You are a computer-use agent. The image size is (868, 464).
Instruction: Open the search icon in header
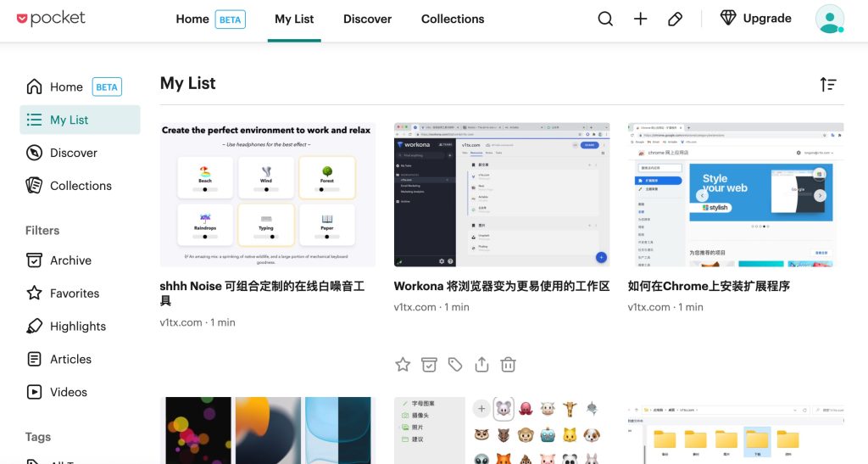point(605,19)
